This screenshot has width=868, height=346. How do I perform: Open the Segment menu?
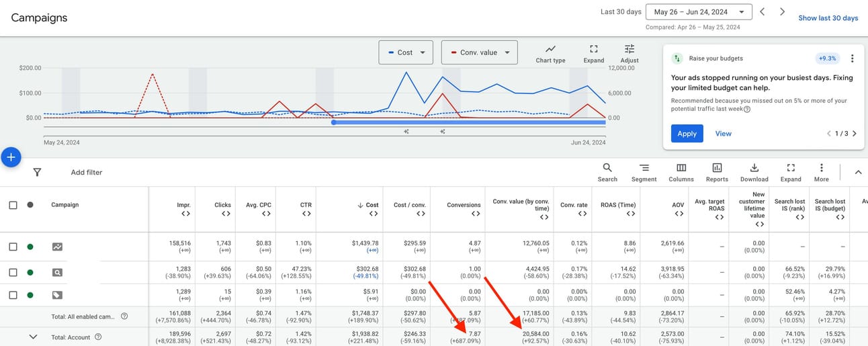coord(644,173)
